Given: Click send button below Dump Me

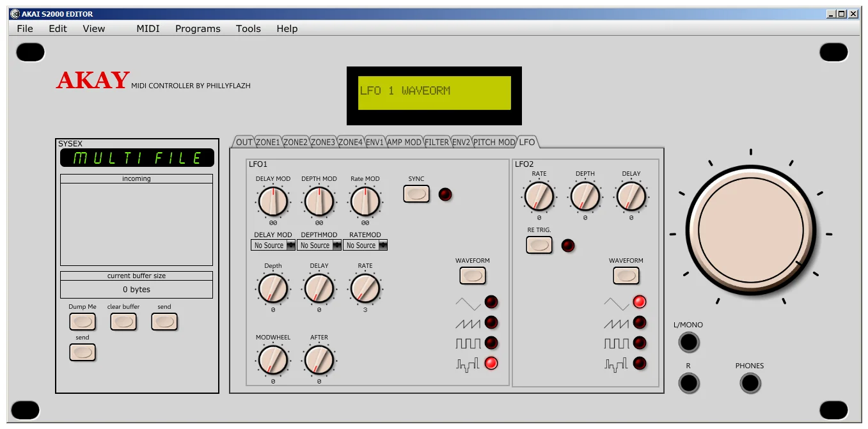Looking at the screenshot, I should pyautogui.click(x=83, y=352).
